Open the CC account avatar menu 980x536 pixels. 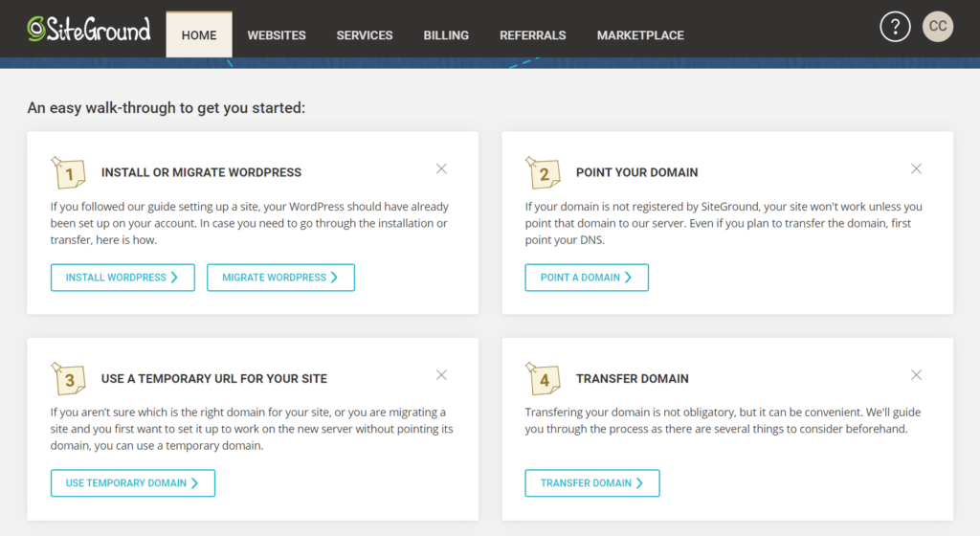(x=938, y=26)
